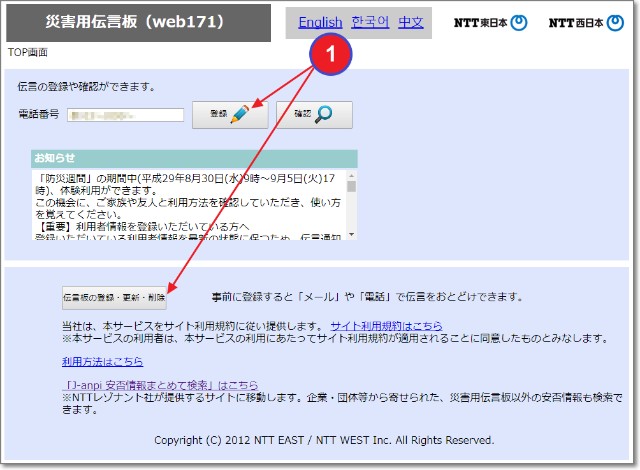Screen dimensions: 640x470
Task: Switch language to 中文
Action: [410, 22]
